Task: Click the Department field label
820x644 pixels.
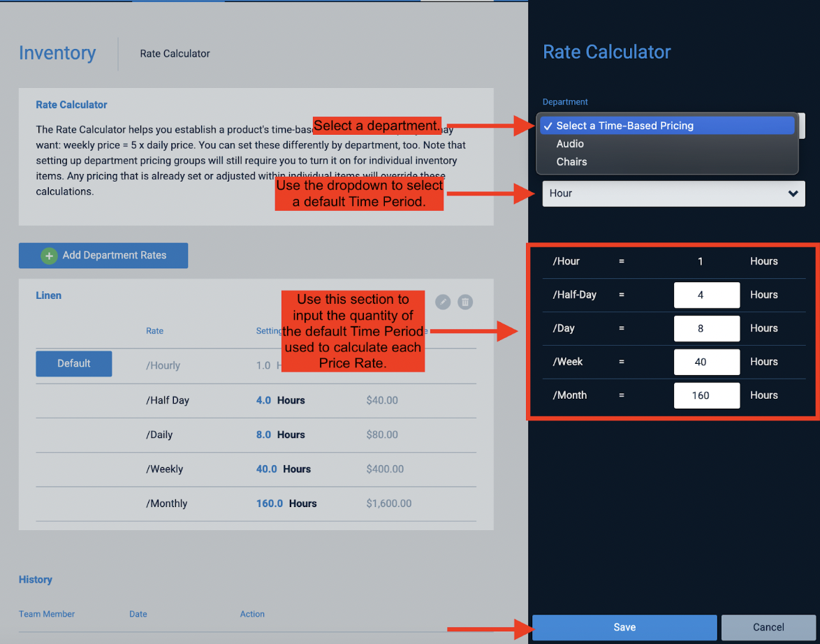Action: [565, 102]
